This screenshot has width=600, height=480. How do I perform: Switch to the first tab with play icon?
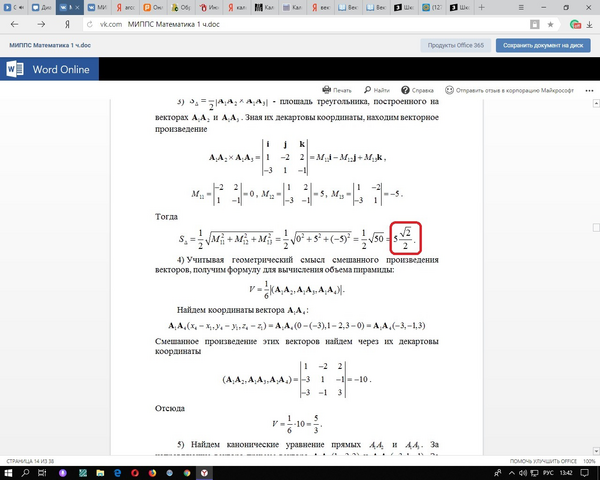[x=14, y=7]
